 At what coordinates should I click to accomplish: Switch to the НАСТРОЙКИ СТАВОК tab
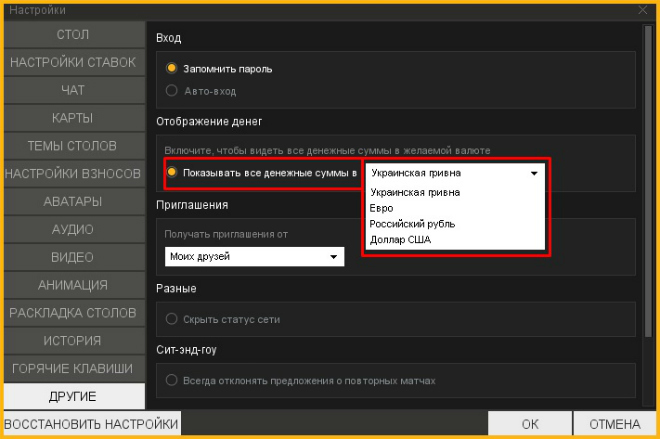tap(72, 63)
